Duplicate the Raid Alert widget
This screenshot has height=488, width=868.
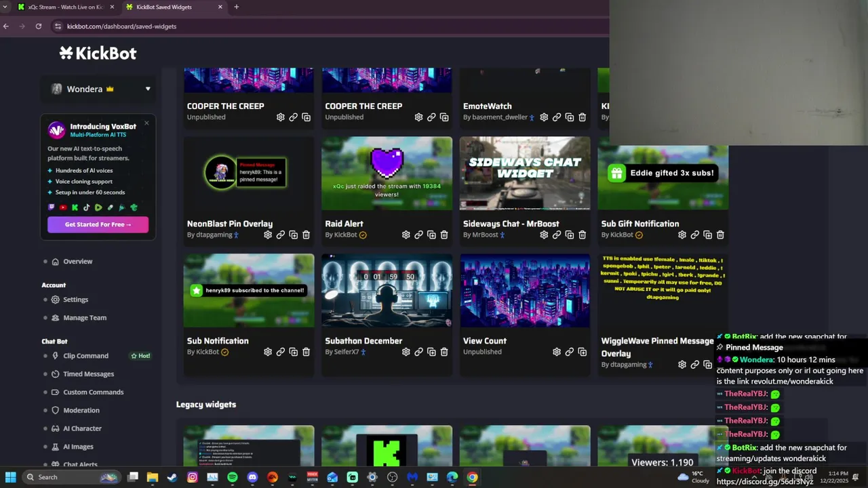pyautogui.click(x=431, y=235)
